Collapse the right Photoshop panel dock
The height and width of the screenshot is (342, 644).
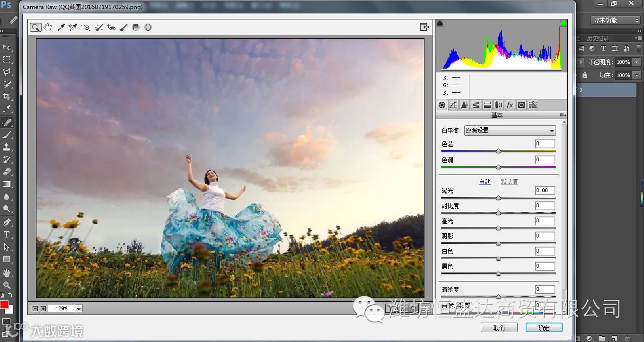(x=640, y=31)
